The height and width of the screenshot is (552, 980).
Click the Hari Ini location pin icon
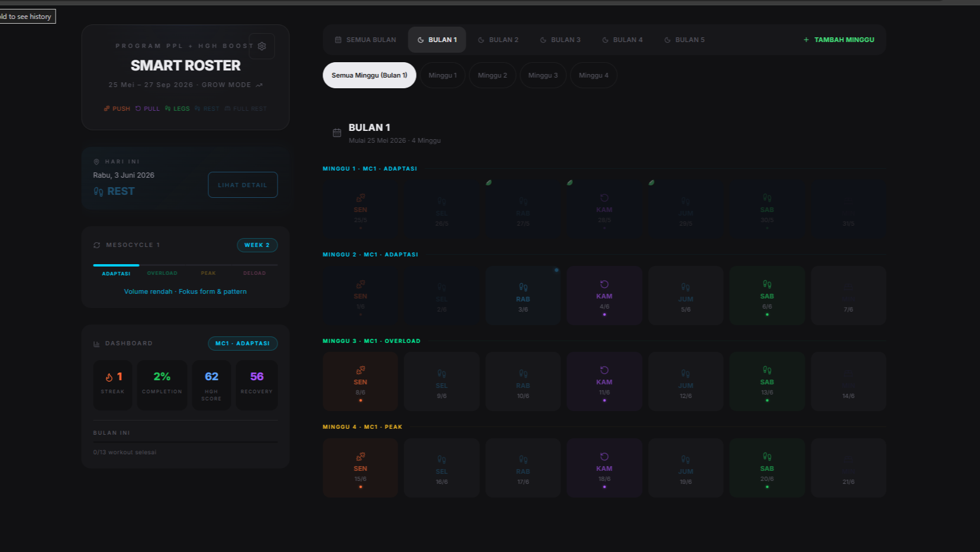96,162
